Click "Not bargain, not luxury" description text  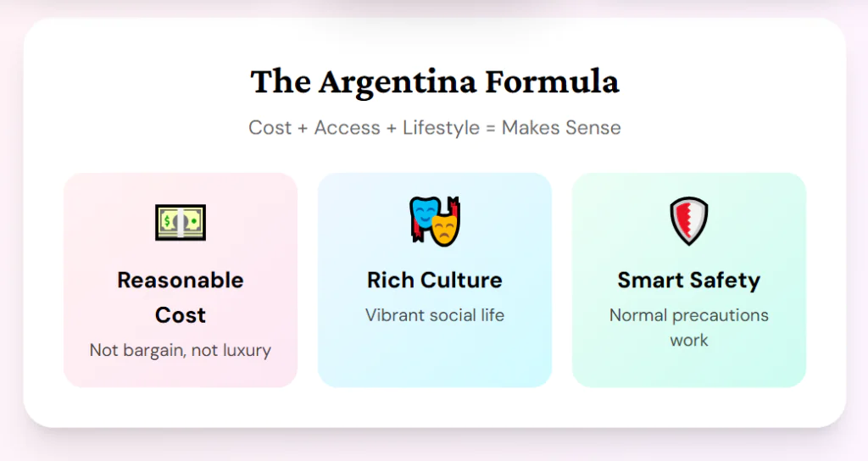click(181, 350)
